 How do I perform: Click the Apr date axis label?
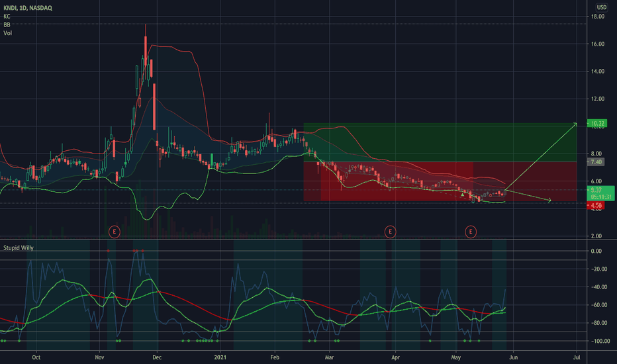395,357
